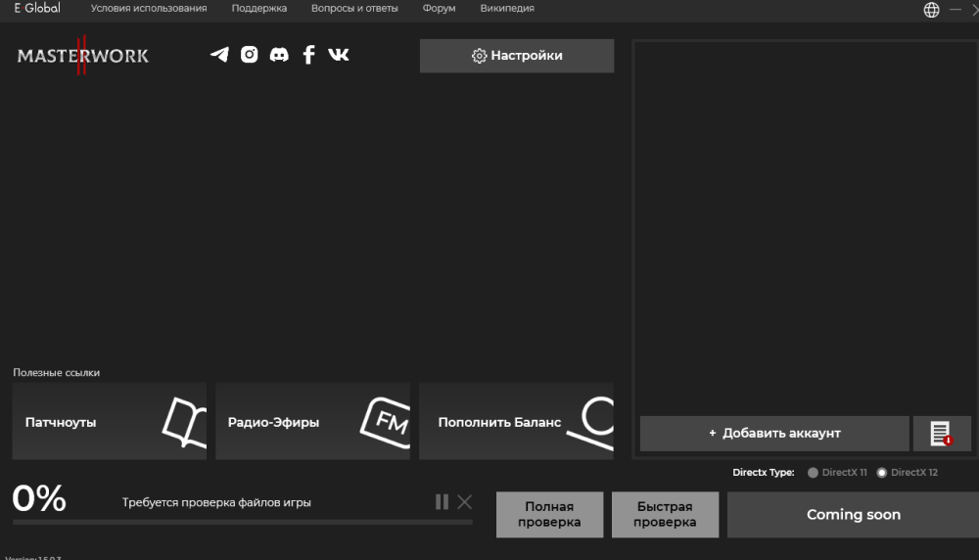Open the Поддержка menu item

[x=259, y=9]
